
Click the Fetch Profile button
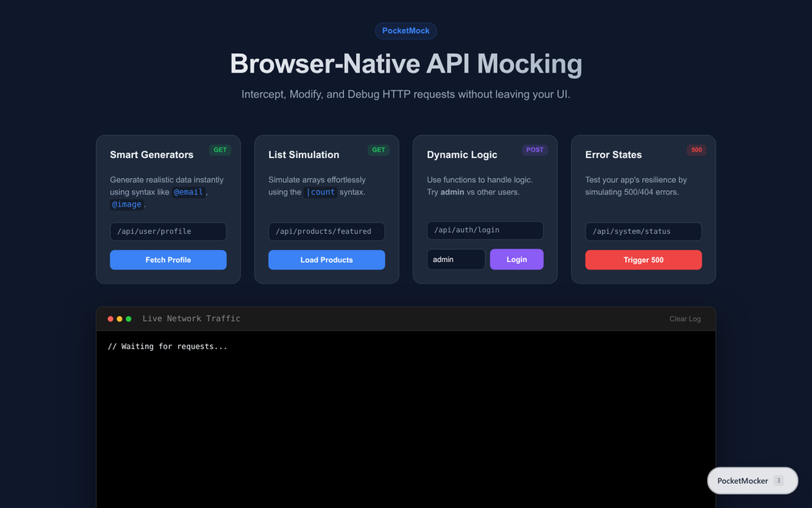(168, 260)
